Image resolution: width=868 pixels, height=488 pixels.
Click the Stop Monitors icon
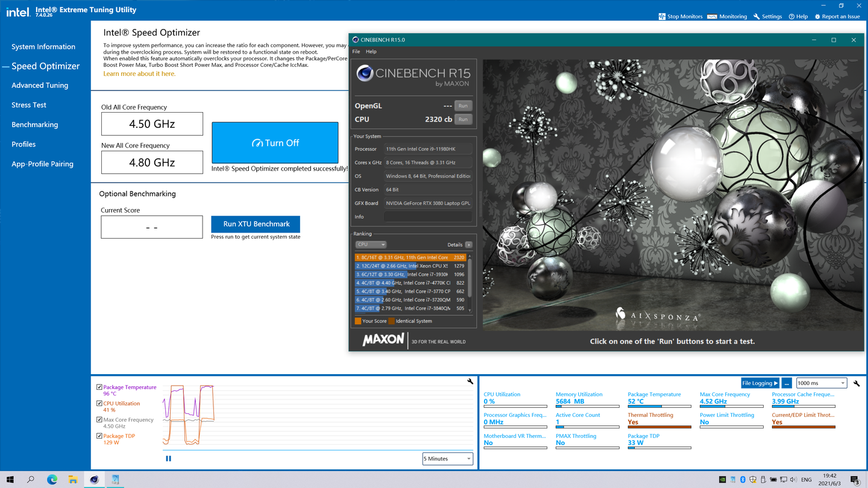tap(662, 16)
